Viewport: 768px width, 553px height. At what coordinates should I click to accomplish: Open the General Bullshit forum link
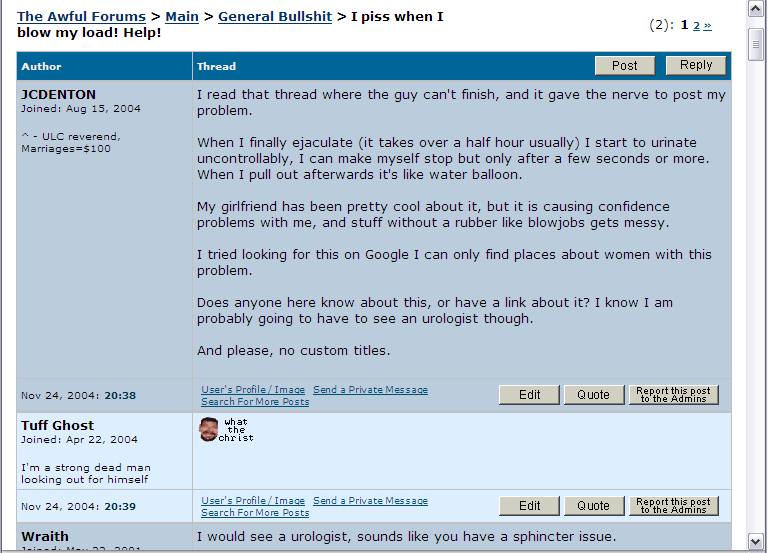pyautogui.click(x=275, y=17)
